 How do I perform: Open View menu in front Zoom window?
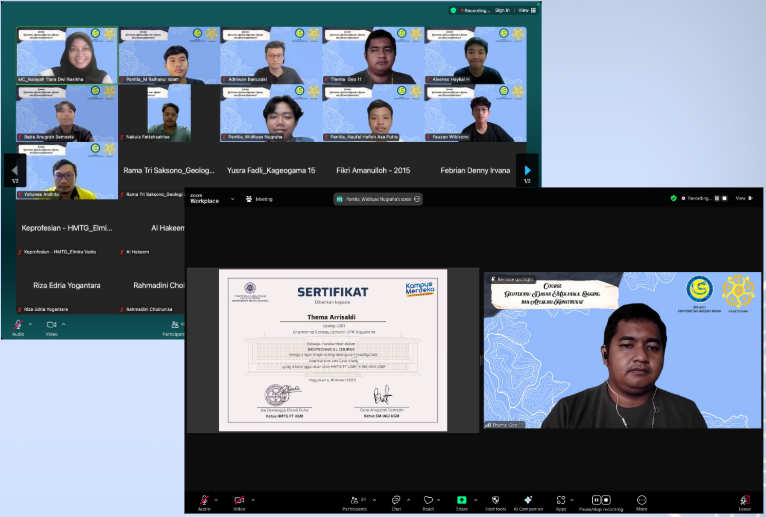744,198
